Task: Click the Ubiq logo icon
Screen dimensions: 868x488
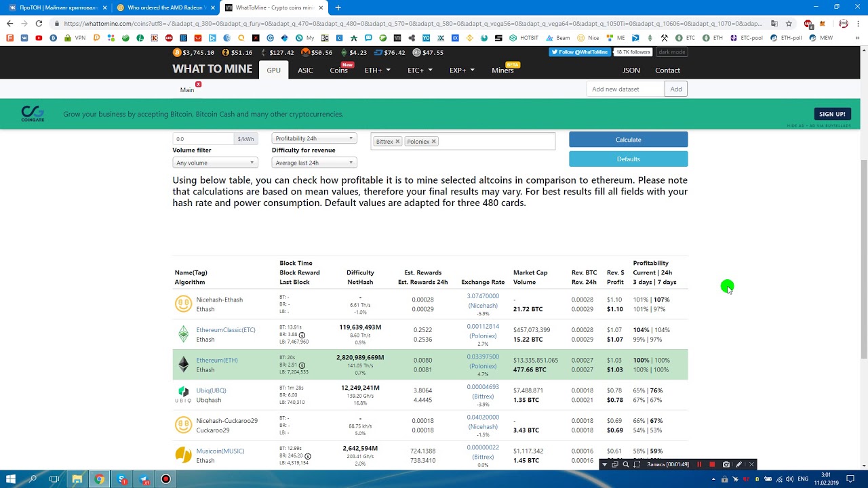Action: click(x=183, y=394)
